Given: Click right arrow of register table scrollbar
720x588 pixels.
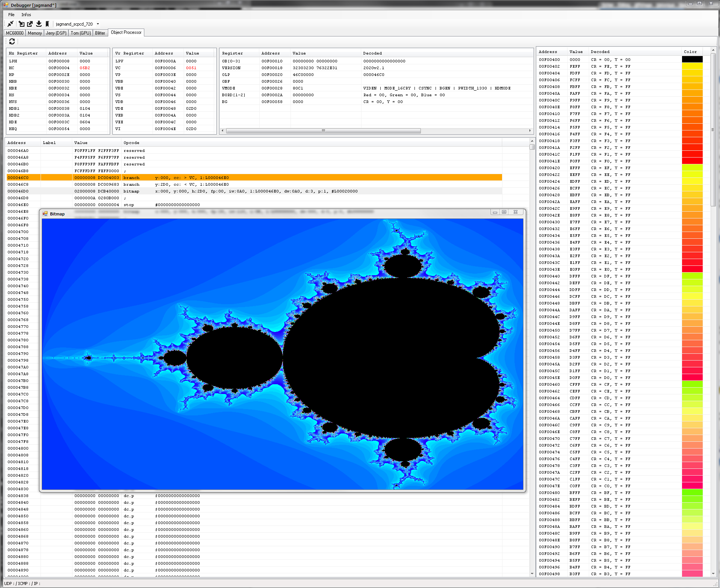Looking at the screenshot, I should 530,130.
